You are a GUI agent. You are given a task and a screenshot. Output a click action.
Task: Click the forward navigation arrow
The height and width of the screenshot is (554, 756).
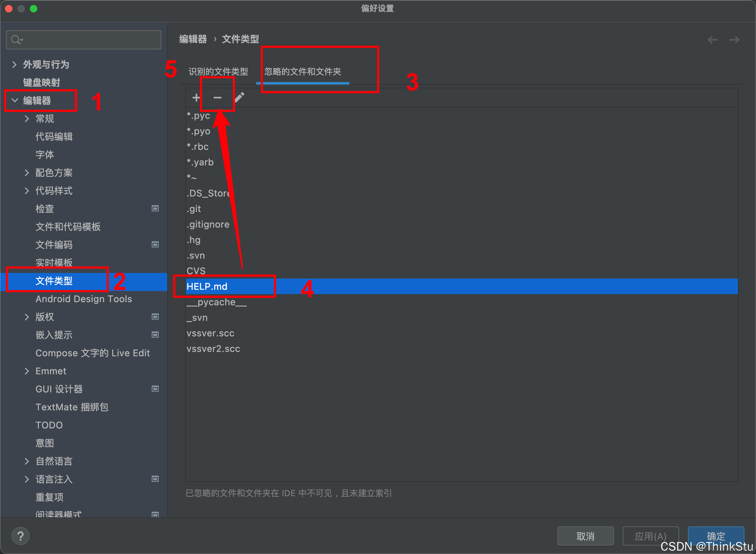click(734, 40)
